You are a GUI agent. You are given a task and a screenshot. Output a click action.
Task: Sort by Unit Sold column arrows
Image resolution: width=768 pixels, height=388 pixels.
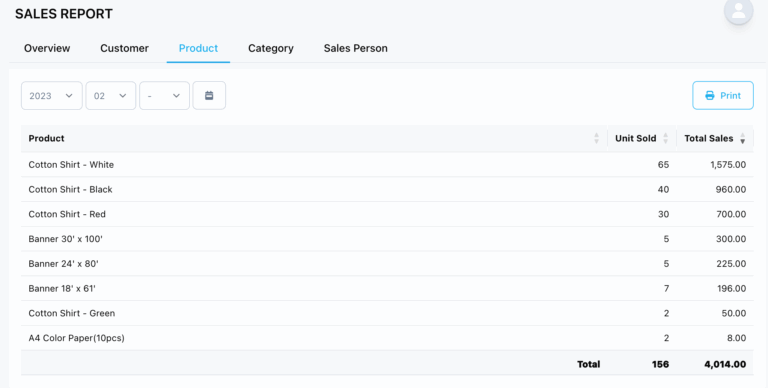point(665,138)
